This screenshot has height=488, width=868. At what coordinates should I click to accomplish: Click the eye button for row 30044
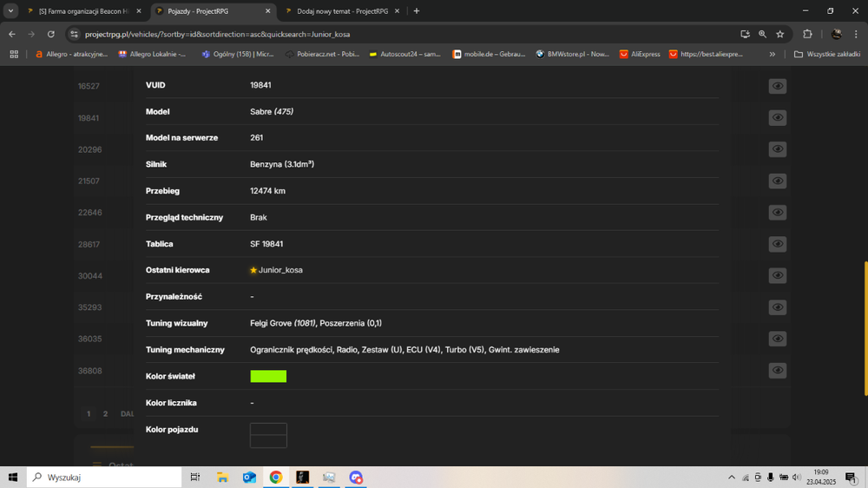(777, 275)
